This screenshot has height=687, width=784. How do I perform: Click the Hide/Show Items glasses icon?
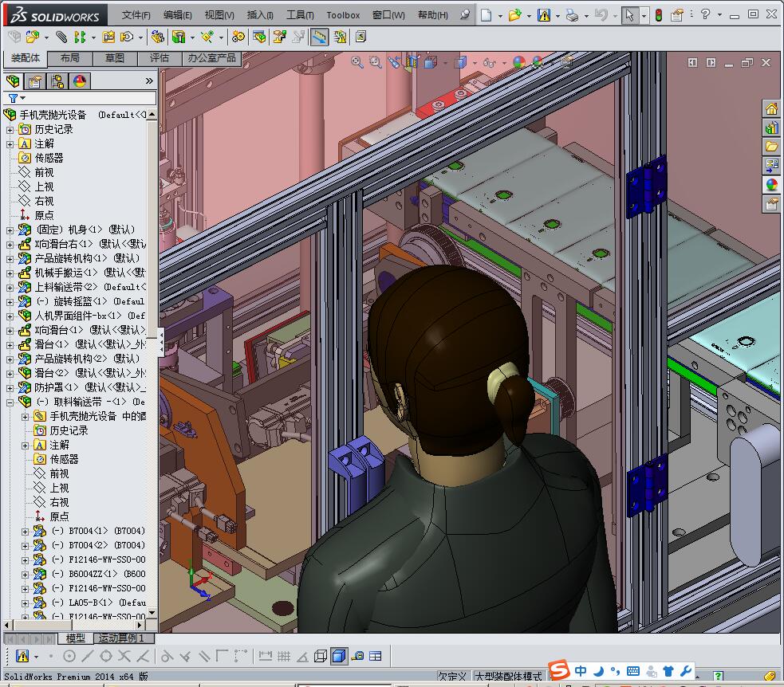click(x=490, y=62)
